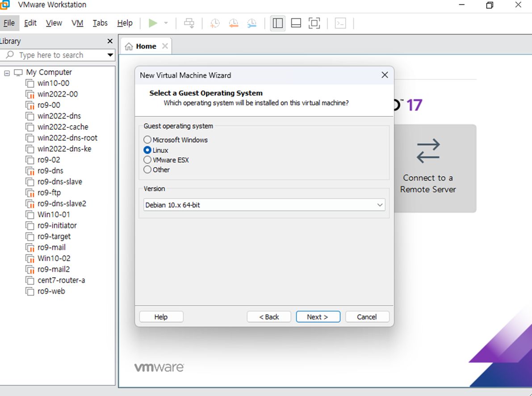Select ro9-dns-slave2 in the library tree
The width and height of the screenshot is (532, 396).
pos(62,203)
